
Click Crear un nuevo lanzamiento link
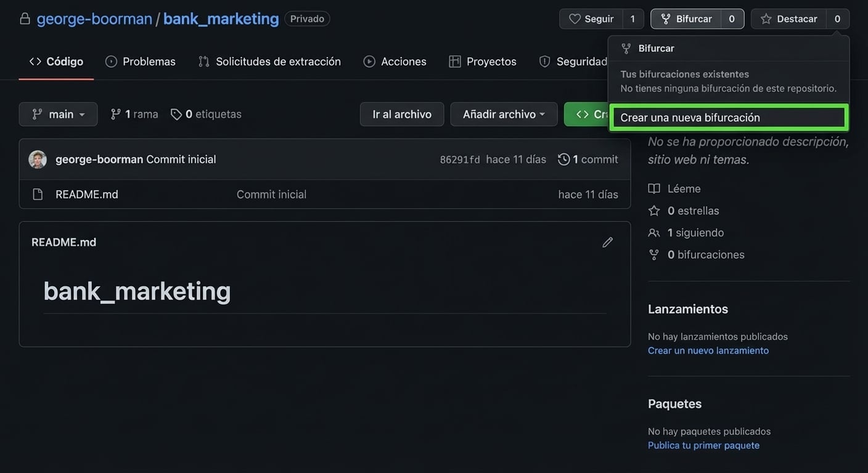pyautogui.click(x=708, y=350)
